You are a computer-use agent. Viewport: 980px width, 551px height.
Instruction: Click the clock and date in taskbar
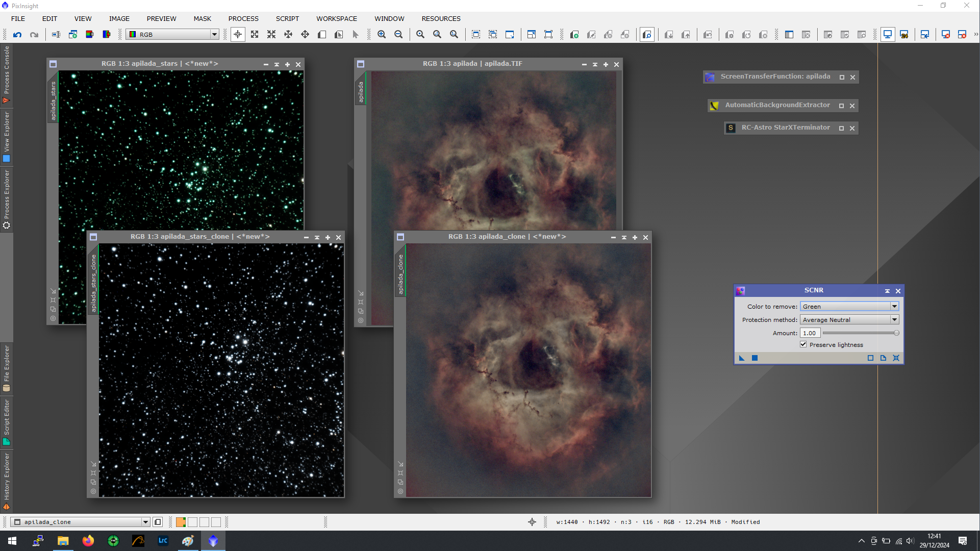[x=934, y=541]
